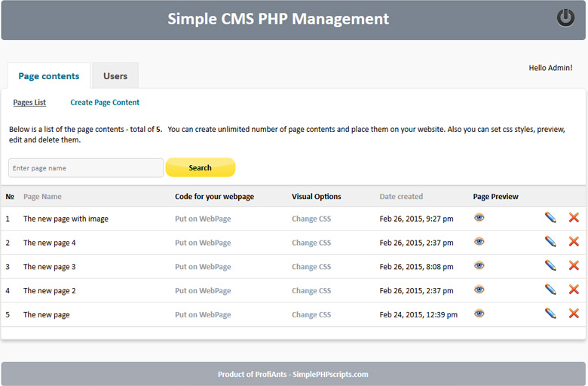Image resolution: width=588 pixels, height=386 pixels.
Task: Put on WebPage for 'The new page with image'
Action: pos(203,219)
